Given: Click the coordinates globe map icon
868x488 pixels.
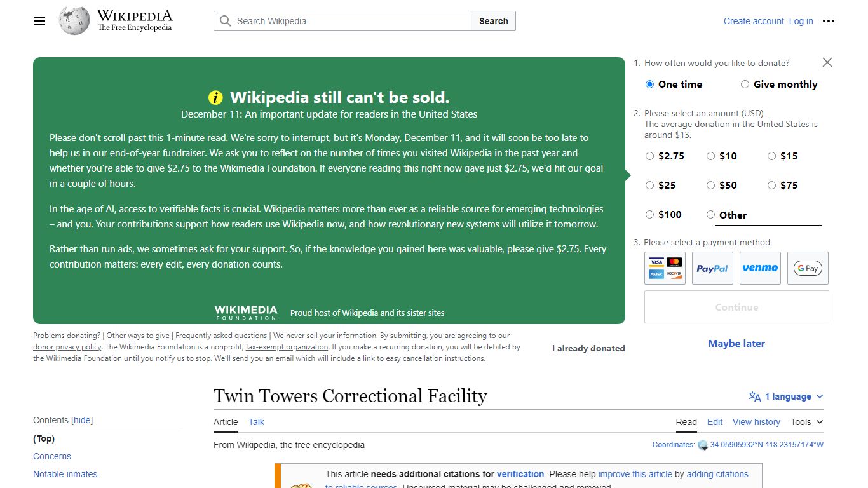Looking at the screenshot, I should (703, 445).
